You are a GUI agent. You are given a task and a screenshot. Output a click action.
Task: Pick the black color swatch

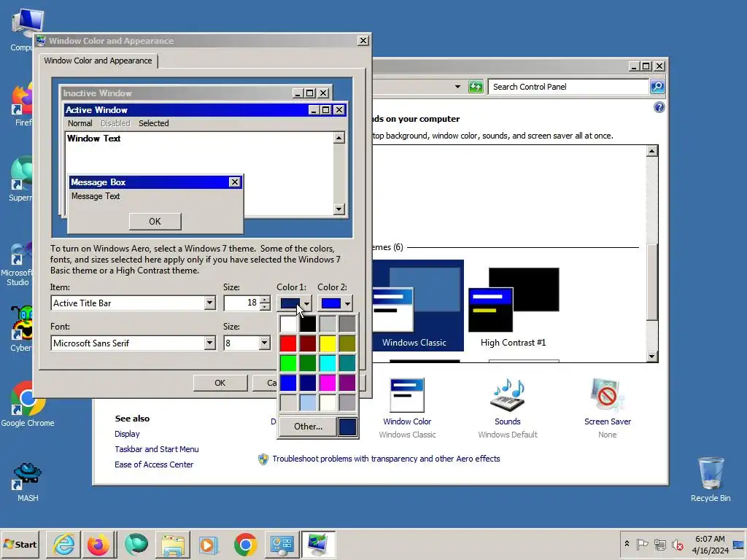click(308, 324)
